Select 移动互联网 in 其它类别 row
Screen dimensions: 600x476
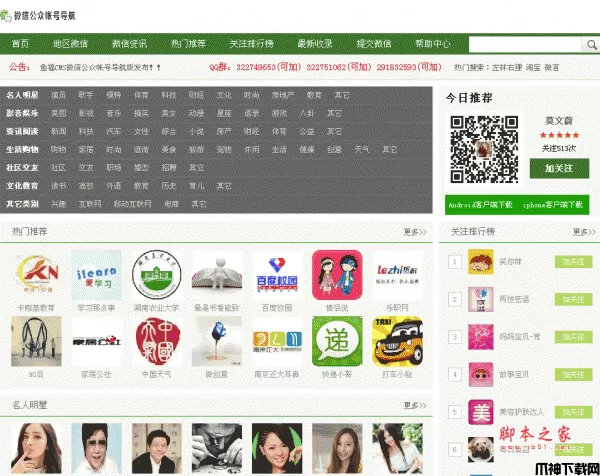pos(132,204)
